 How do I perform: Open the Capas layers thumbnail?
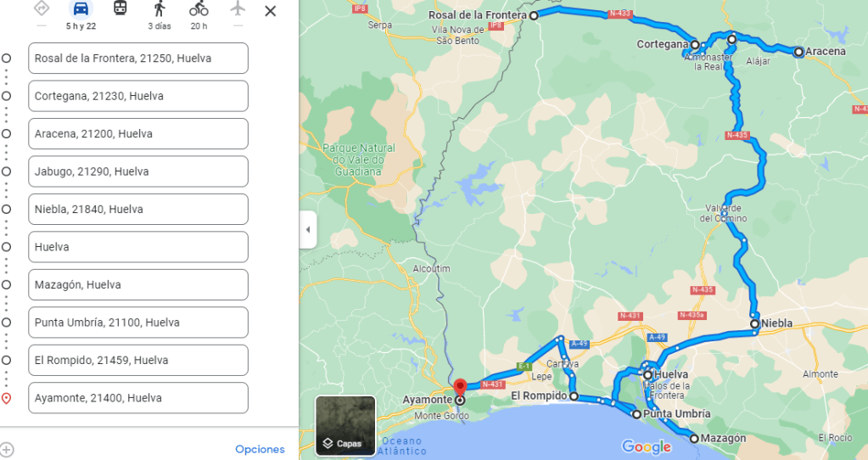[x=345, y=426]
